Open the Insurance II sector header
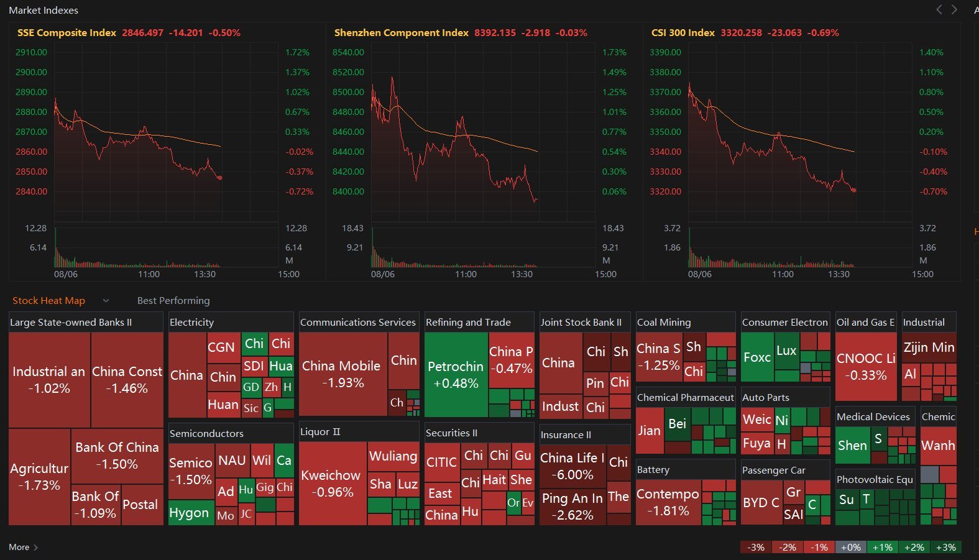 [585, 434]
